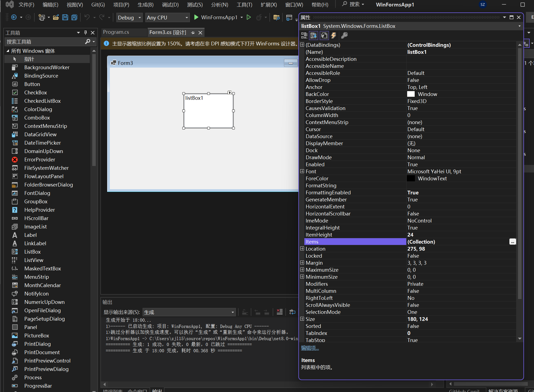Click the navigate backward arrow icon

click(x=14, y=17)
